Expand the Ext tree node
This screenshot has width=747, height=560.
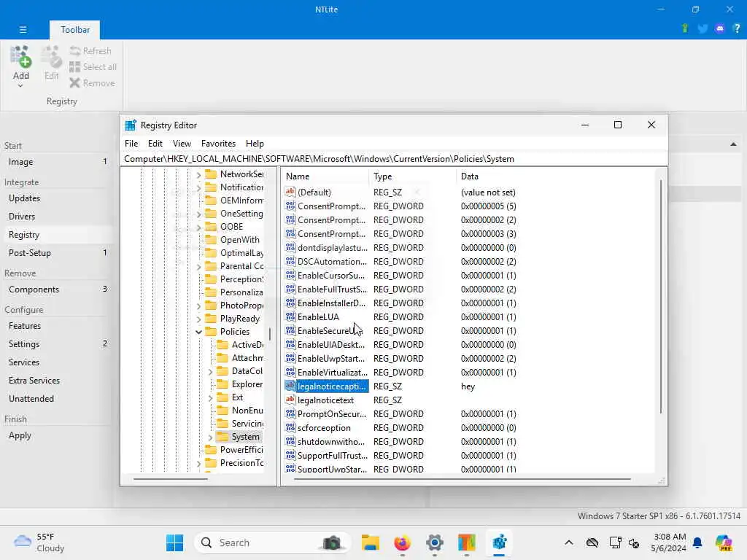coord(210,397)
